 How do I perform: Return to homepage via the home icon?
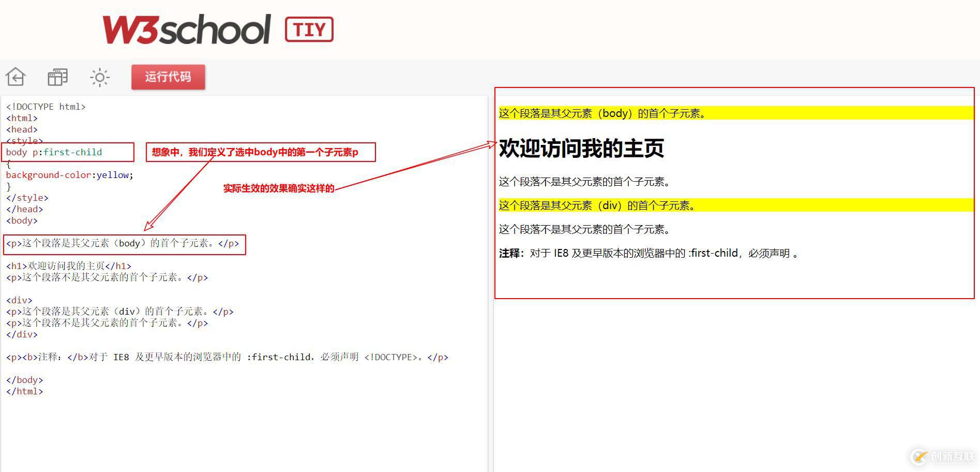16,77
